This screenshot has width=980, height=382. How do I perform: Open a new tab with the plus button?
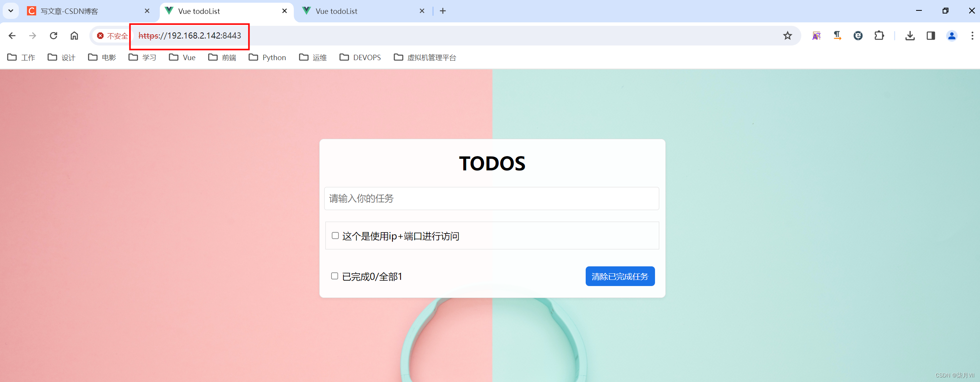point(443,11)
